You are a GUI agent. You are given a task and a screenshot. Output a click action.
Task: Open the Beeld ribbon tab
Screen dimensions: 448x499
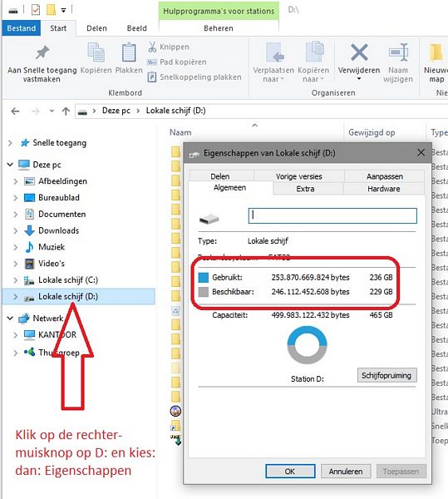tap(136, 28)
